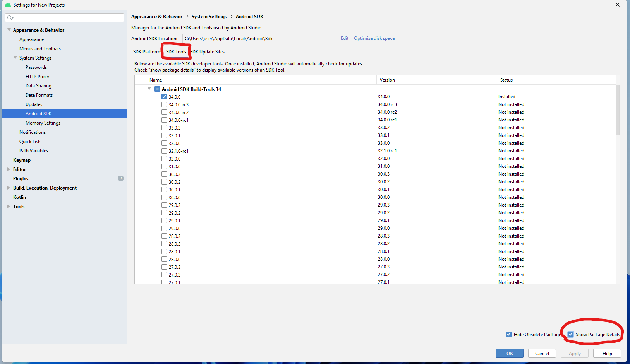
Task: Select HTTP Proxy settings
Action: coord(37,77)
